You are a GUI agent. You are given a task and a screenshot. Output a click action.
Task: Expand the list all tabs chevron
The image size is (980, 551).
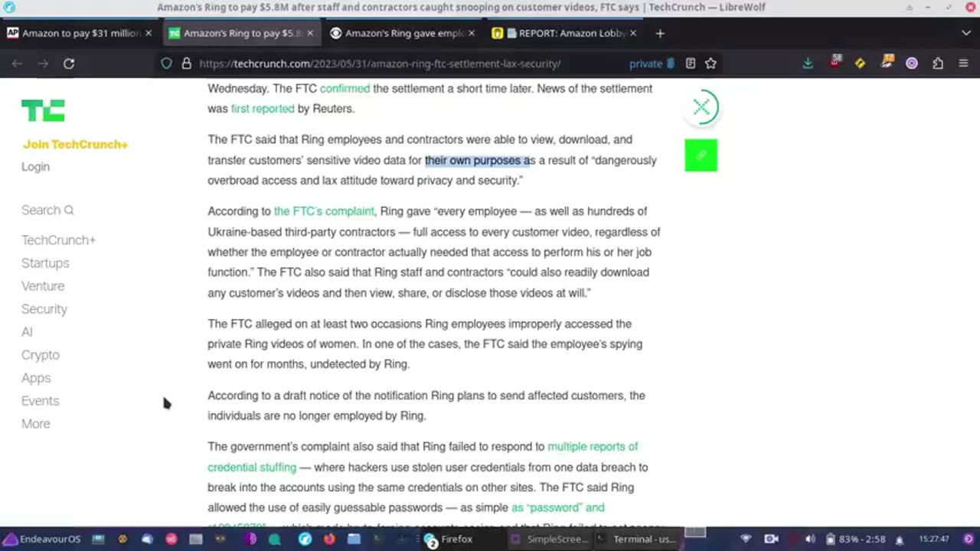tap(965, 33)
